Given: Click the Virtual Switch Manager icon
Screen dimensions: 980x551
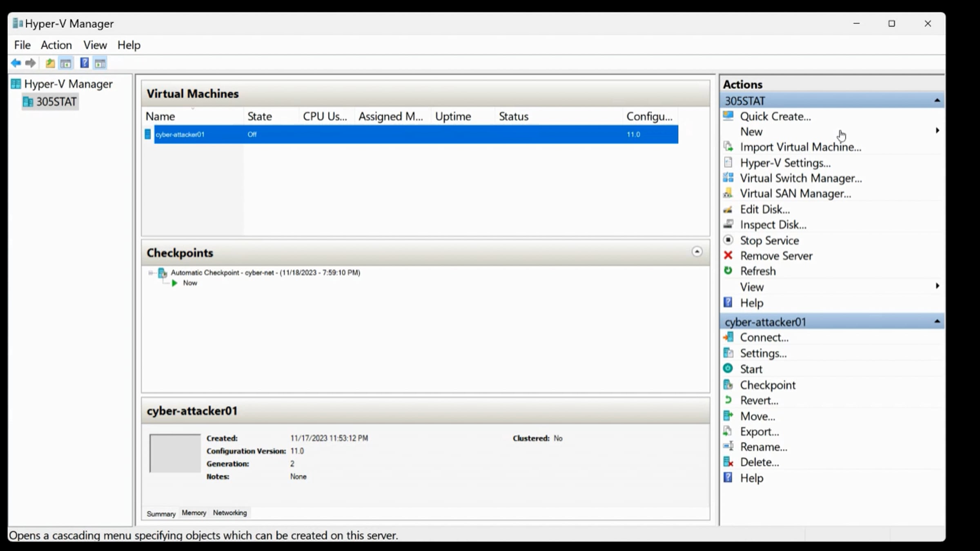Looking at the screenshot, I should point(728,178).
